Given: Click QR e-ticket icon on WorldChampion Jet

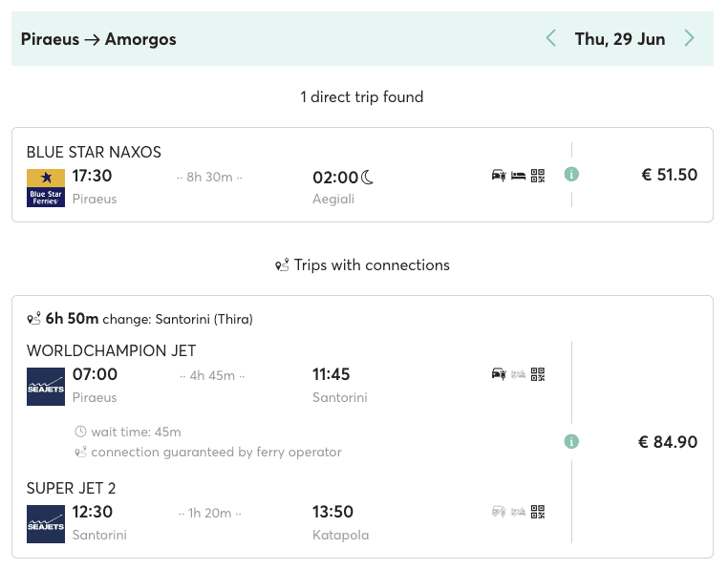Looking at the screenshot, I should [538, 374].
